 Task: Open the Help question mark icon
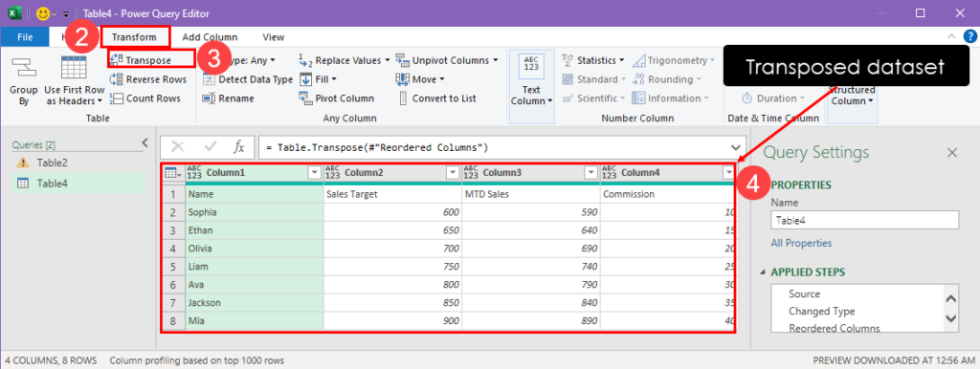coord(970,37)
